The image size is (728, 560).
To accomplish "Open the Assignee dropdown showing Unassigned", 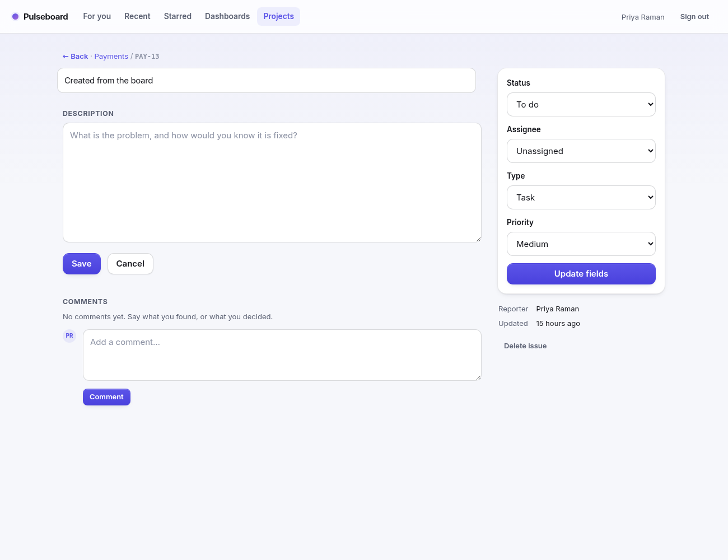I will coord(581,151).
